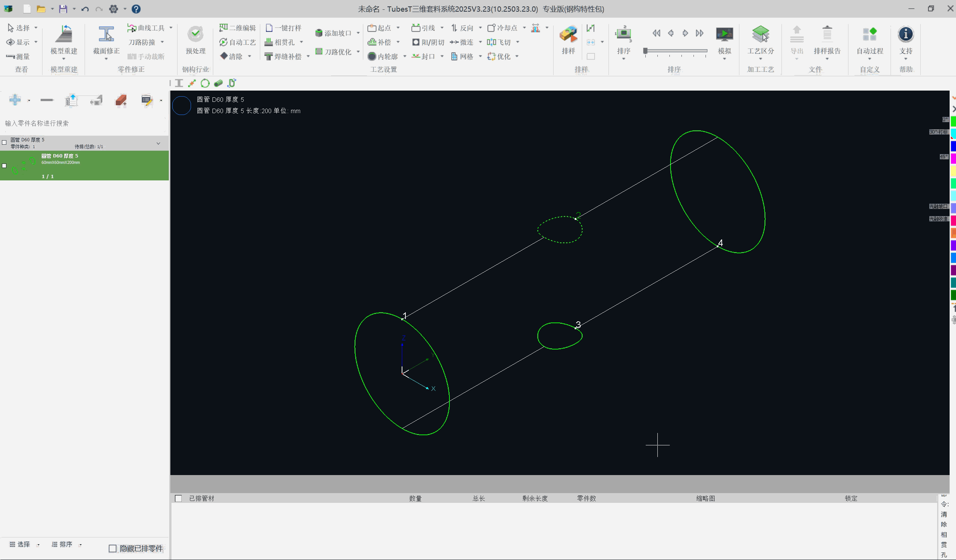Launch the 模拟 simulation icon
The height and width of the screenshot is (560, 956).
tap(724, 35)
